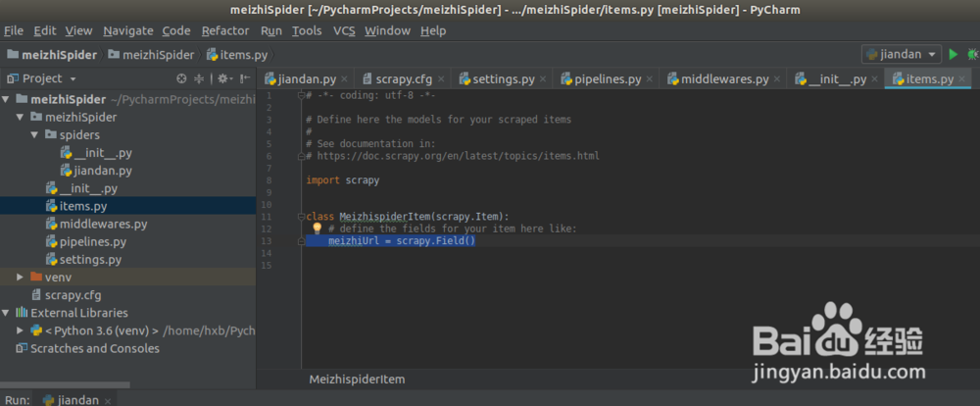
Task: Open the View menu
Action: [78, 30]
